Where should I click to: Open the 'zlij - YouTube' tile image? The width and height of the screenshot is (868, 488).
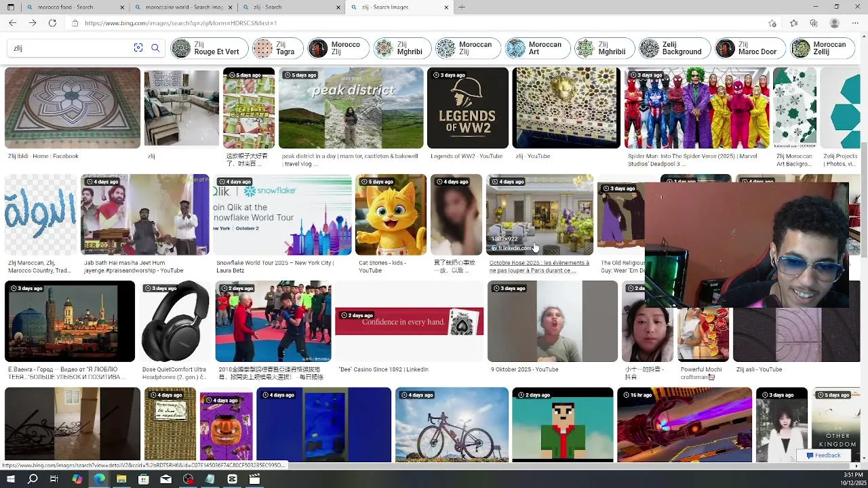click(566, 108)
